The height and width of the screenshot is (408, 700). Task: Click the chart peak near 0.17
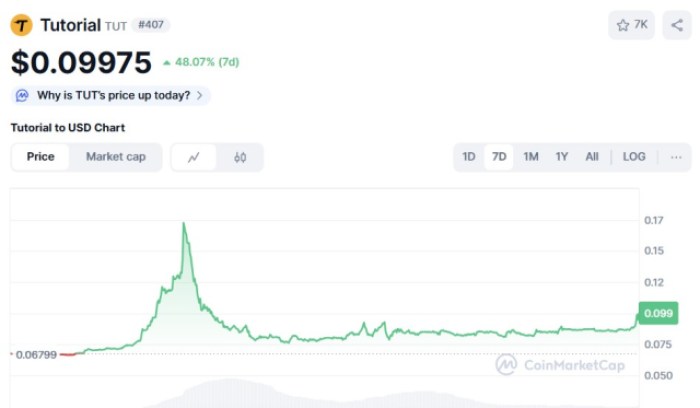[x=183, y=223]
